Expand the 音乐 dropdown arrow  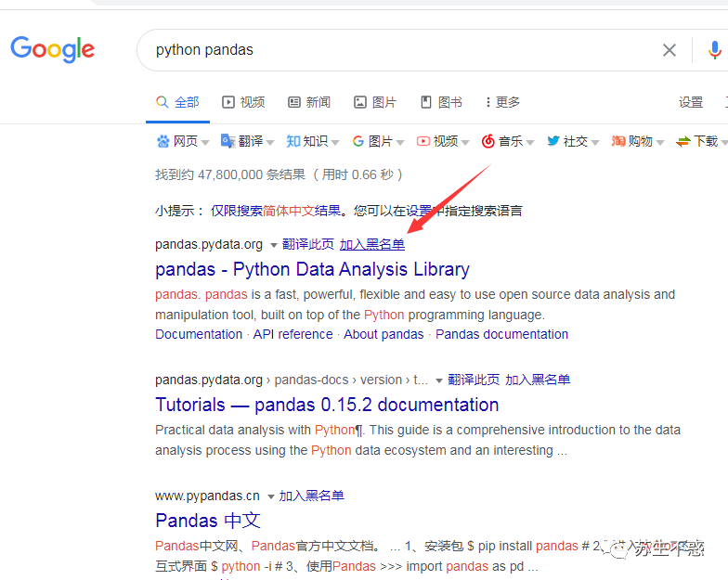click(530, 143)
